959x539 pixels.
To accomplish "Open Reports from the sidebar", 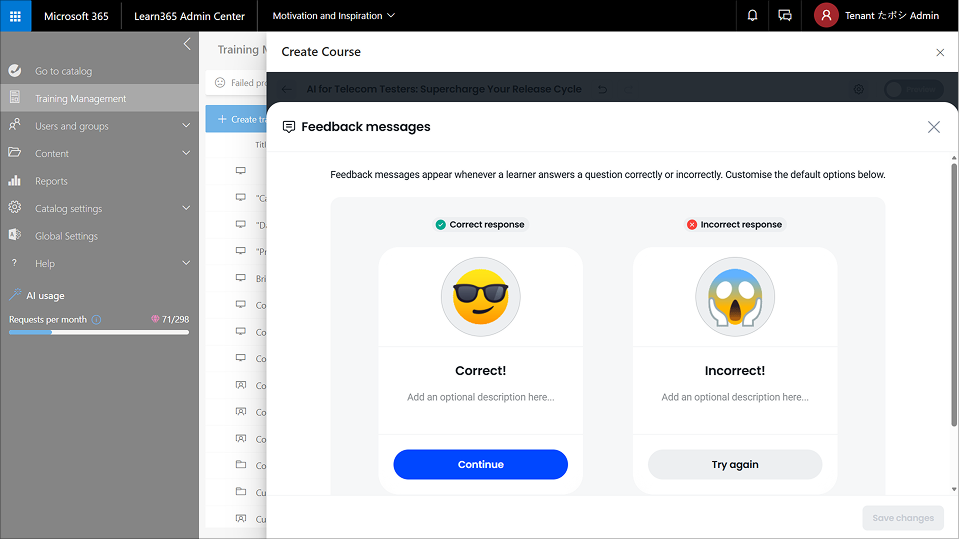I will [x=51, y=181].
